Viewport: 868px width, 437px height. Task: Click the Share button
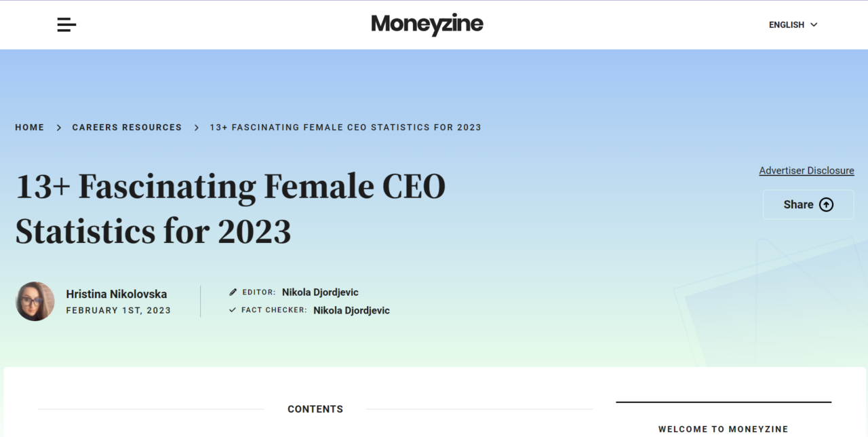[x=808, y=205]
